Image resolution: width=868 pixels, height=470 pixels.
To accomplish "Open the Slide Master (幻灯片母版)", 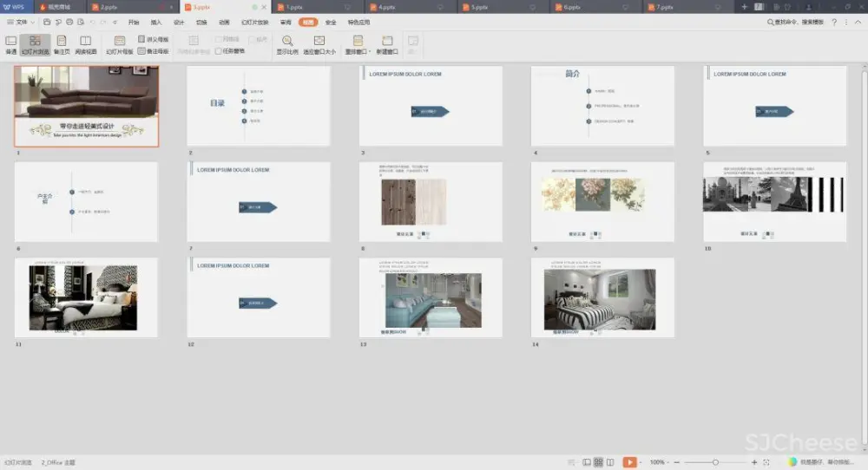I will [119, 44].
